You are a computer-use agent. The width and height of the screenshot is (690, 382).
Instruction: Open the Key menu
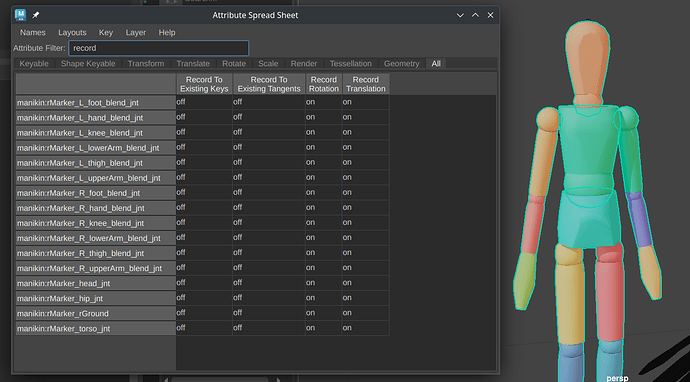click(106, 33)
